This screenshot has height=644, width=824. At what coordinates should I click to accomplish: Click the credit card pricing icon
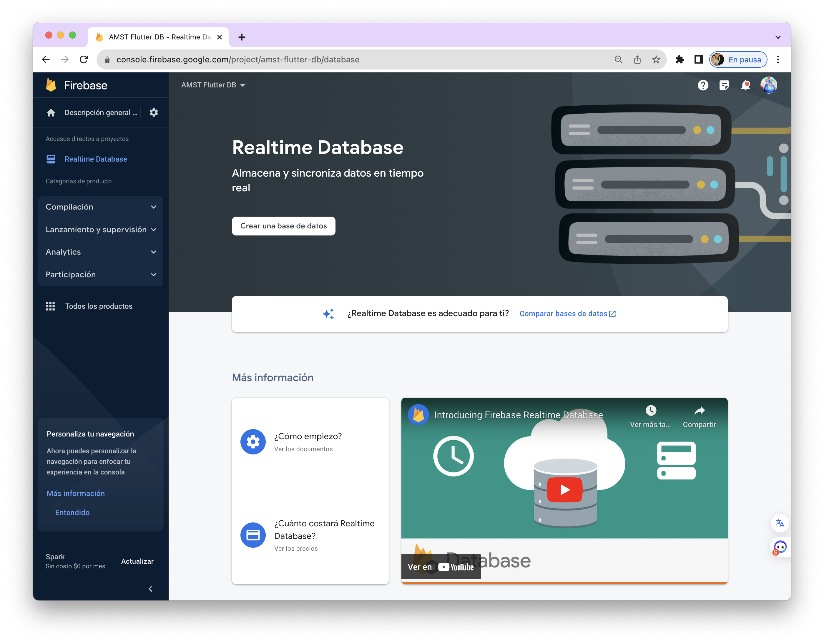(x=253, y=535)
